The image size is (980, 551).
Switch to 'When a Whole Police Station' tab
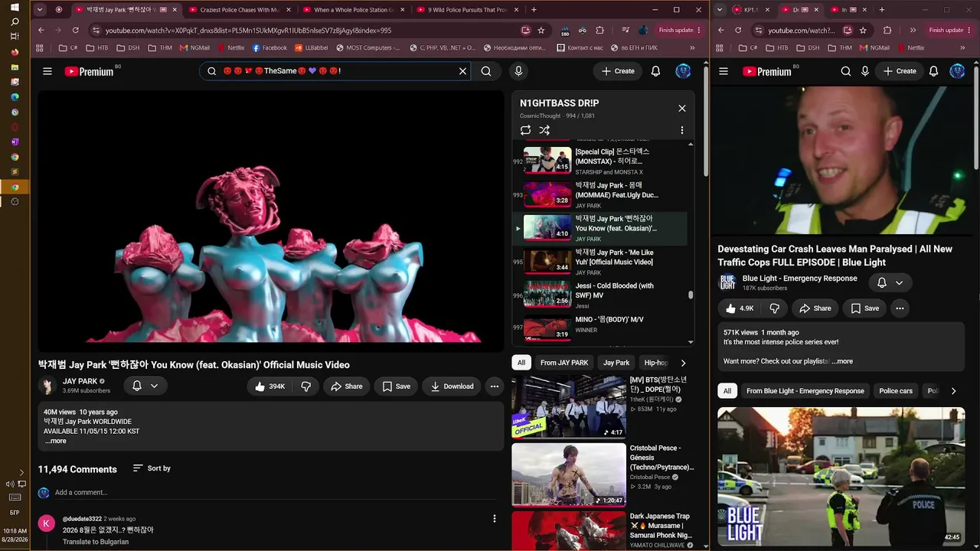click(353, 10)
